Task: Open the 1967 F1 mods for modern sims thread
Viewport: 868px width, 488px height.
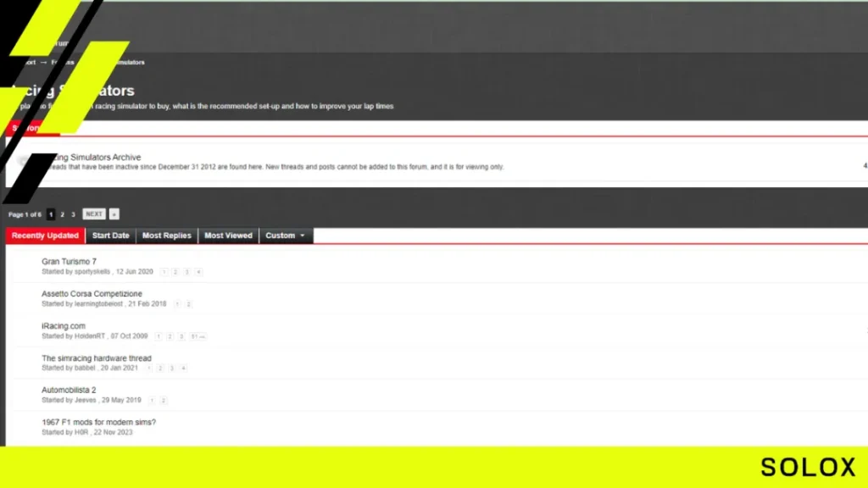Action: coord(98,422)
